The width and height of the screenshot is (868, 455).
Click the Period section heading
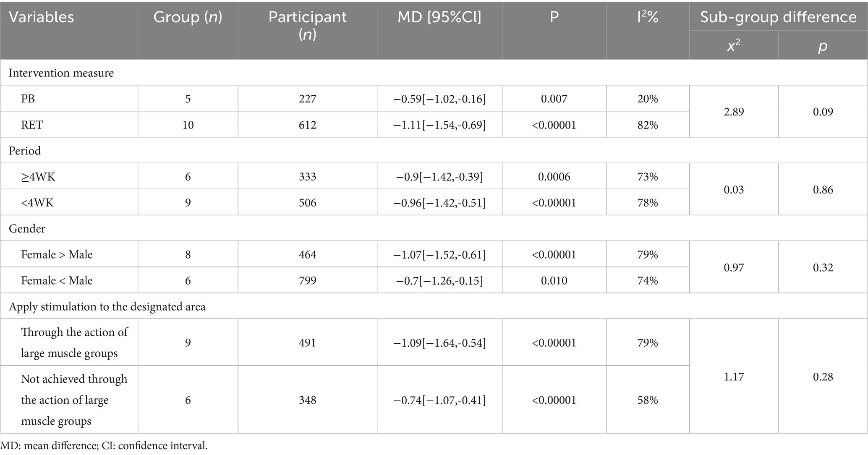coord(25,151)
